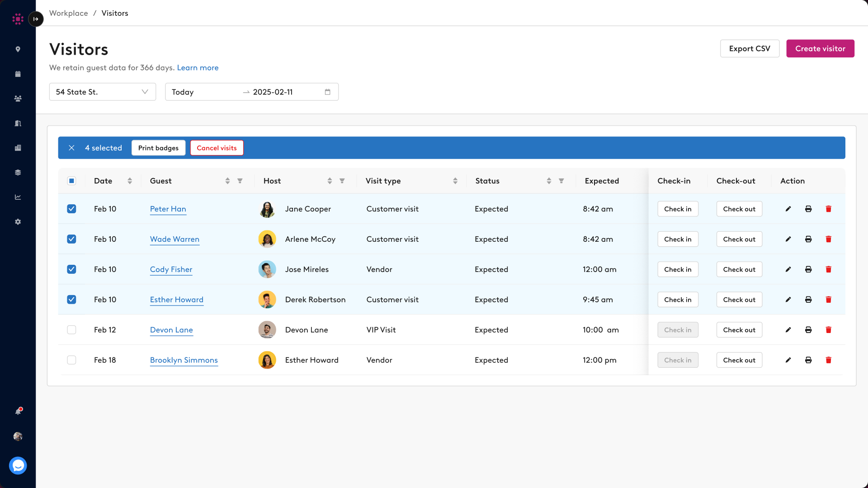This screenshot has width=868, height=488.
Task: Select the Devon Lane row checkbox
Action: click(x=71, y=330)
